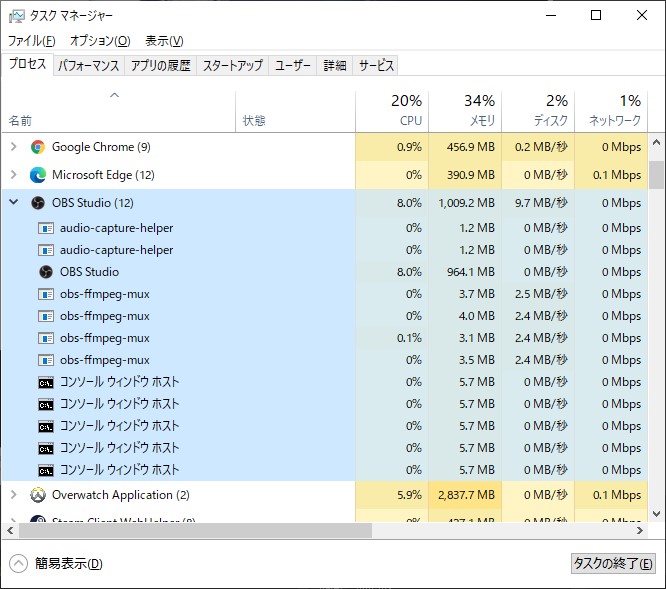Click the vertical scrollbar up arrow
The image size is (666, 589).
(x=656, y=142)
